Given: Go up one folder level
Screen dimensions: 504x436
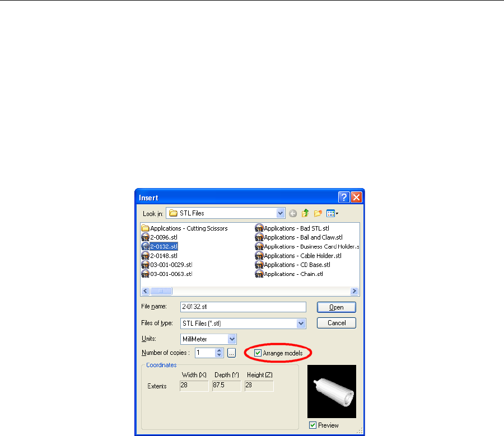Looking at the screenshot, I should pos(305,213).
